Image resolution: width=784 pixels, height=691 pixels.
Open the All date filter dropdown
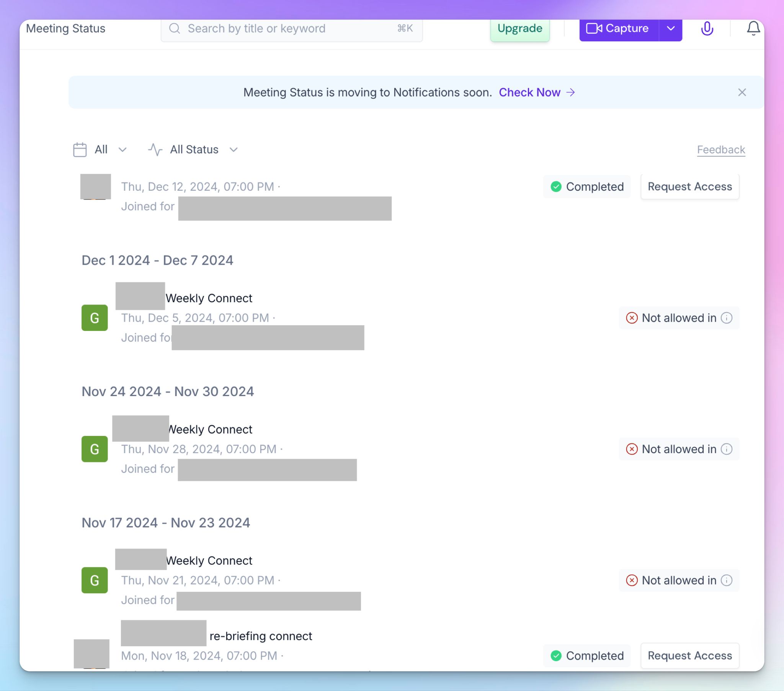click(x=100, y=150)
